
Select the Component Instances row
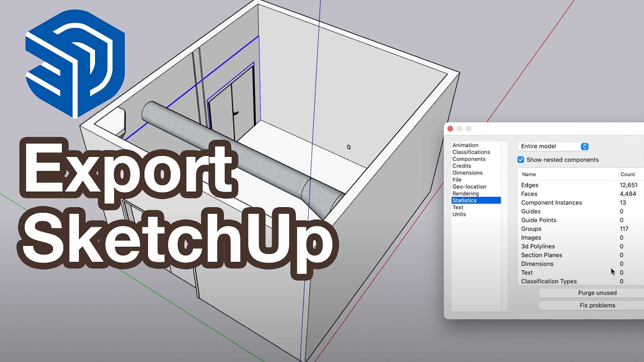(x=581, y=203)
